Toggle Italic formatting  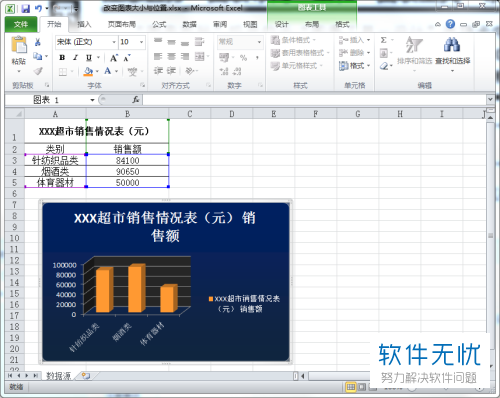point(75,58)
